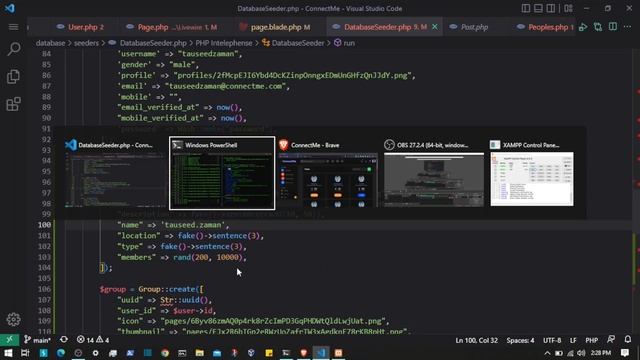
Task: Select Windows PowerShell window thumbnail
Action: point(222,173)
